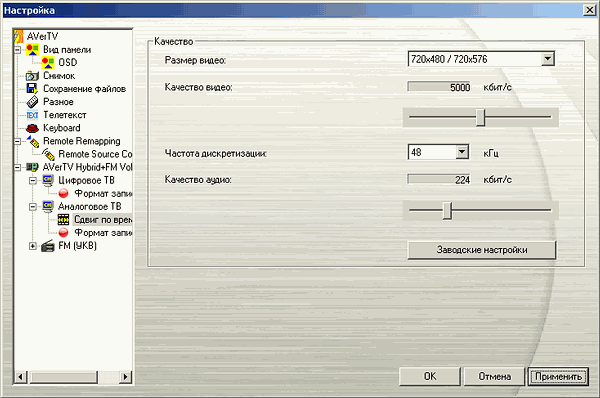
Task: Click the Сохранение файлов floppy disk icon
Action: point(33,89)
